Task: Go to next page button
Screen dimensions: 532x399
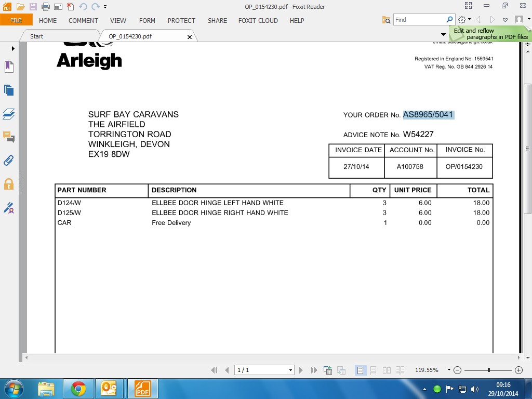Action: tap(301, 370)
